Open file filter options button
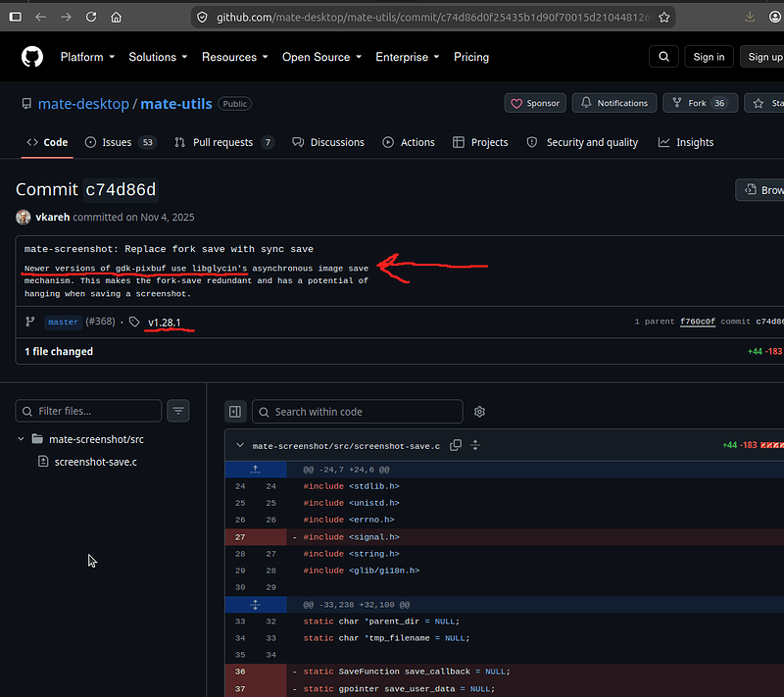Screen dimensions: 784x697 178,411
